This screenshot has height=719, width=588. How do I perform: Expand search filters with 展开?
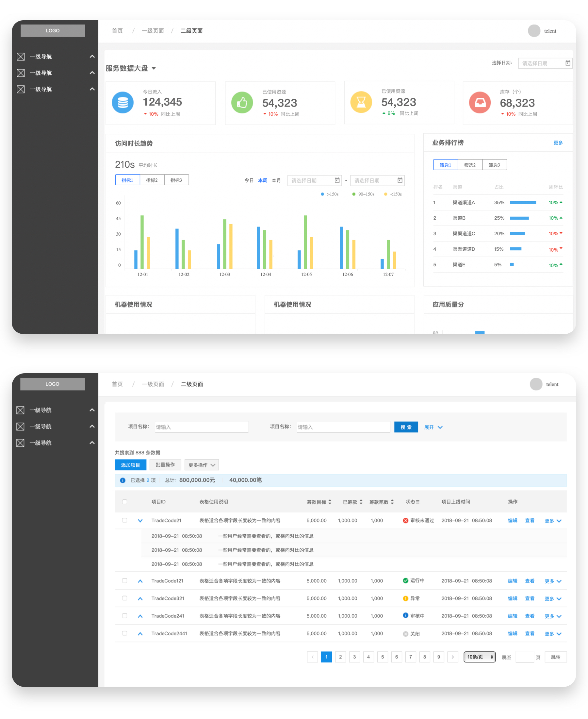pos(433,427)
